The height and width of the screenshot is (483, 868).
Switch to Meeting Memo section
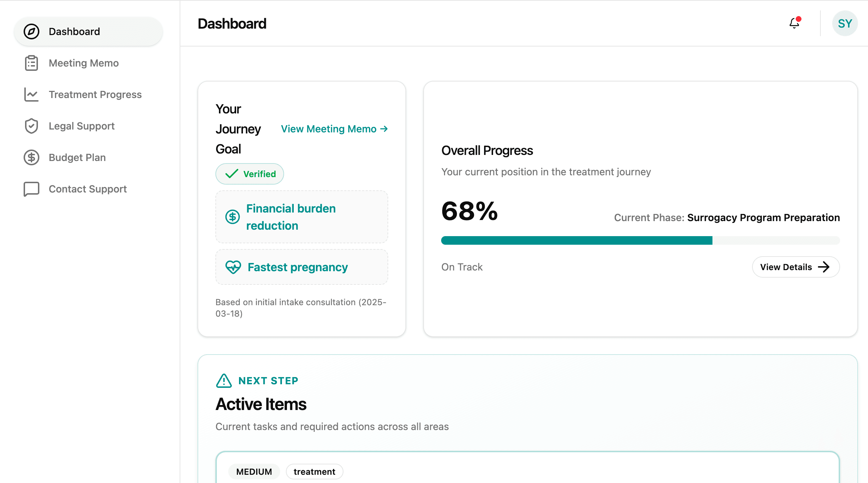click(83, 63)
